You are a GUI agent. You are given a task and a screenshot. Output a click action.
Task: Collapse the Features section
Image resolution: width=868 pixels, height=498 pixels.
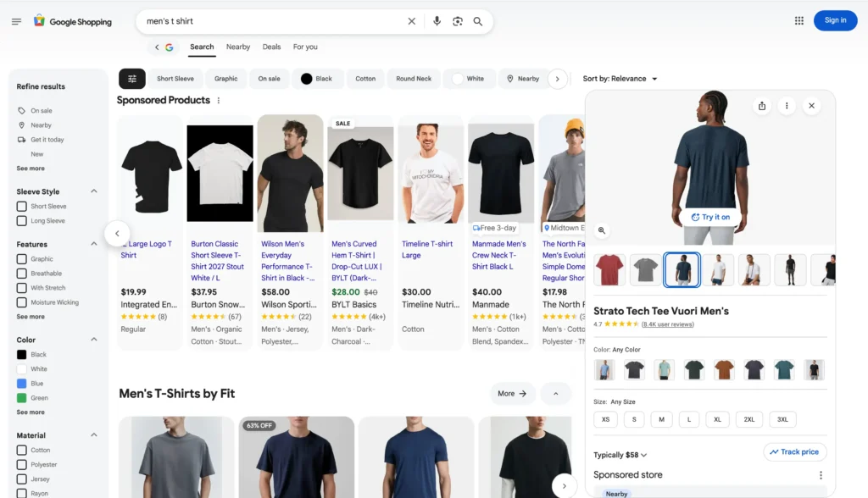tap(93, 243)
